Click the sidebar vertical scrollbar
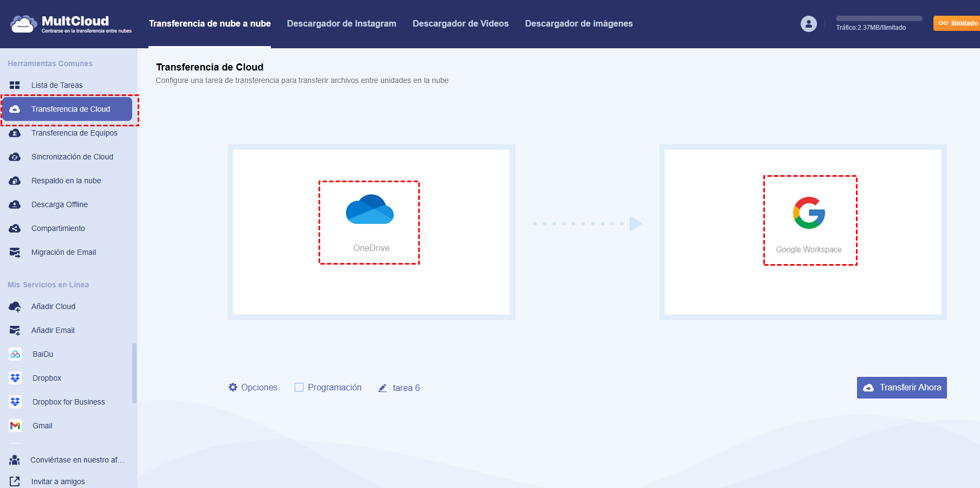The height and width of the screenshot is (488, 980). (134, 373)
